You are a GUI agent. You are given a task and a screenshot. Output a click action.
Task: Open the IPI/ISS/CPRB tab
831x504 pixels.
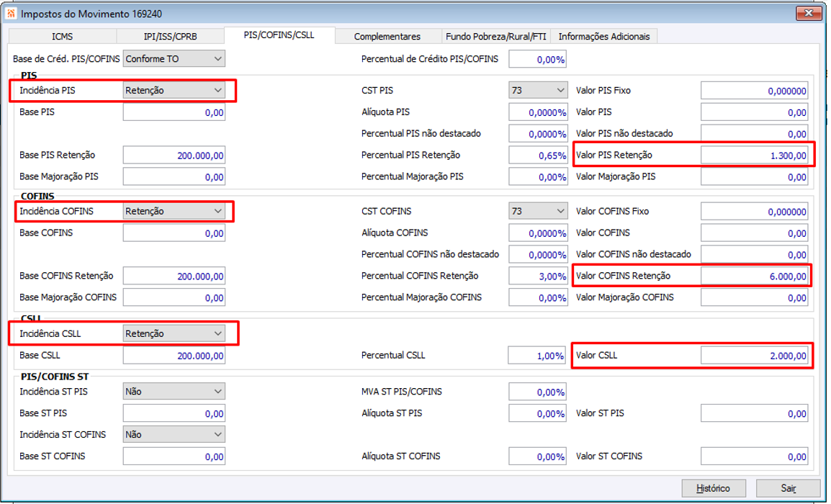pos(170,37)
